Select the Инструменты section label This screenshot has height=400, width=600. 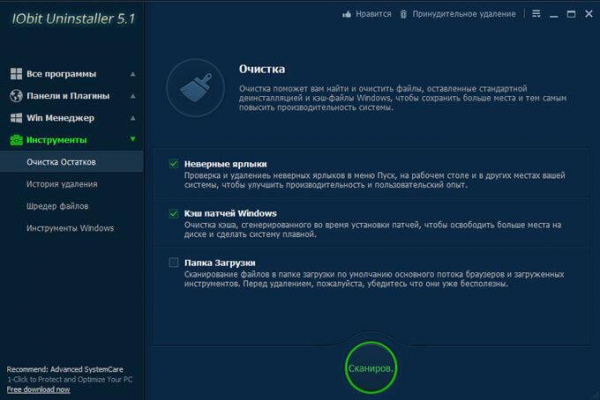point(56,140)
